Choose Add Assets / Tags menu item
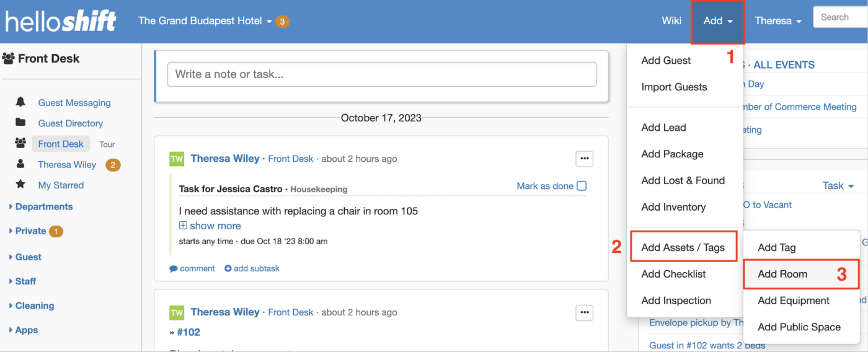868x352 pixels. coord(683,247)
